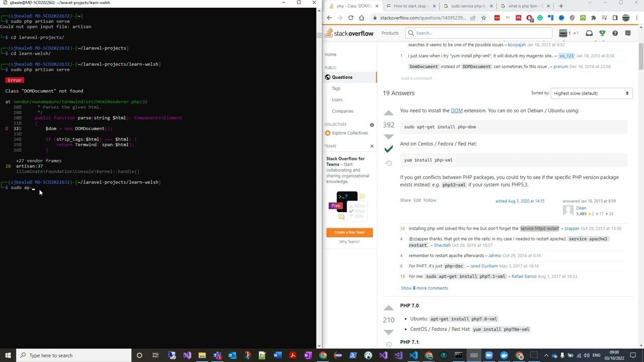The width and height of the screenshot is (644, 362).
Task: Dismiss the Teams sidebar promo
Action: 372,146
